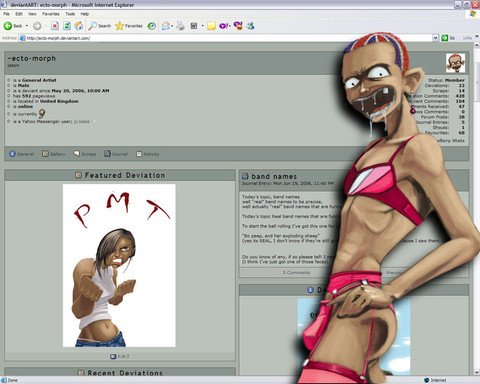Switch to the Activity tab
This screenshot has width=480, height=384.
coord(148,154)
